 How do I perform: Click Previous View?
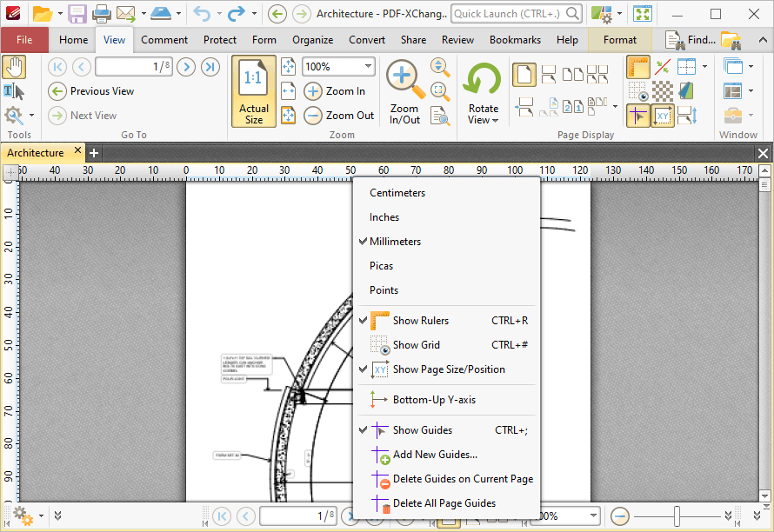coord(91,90)
